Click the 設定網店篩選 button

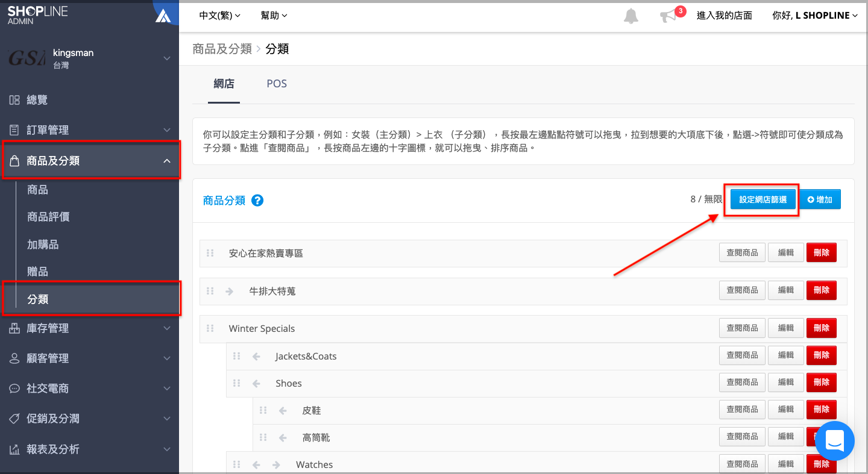[763, 199]
